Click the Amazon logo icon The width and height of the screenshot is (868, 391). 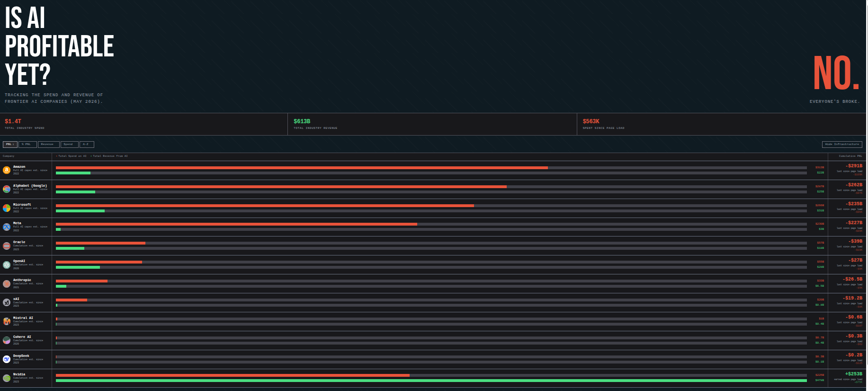point(7,170)
